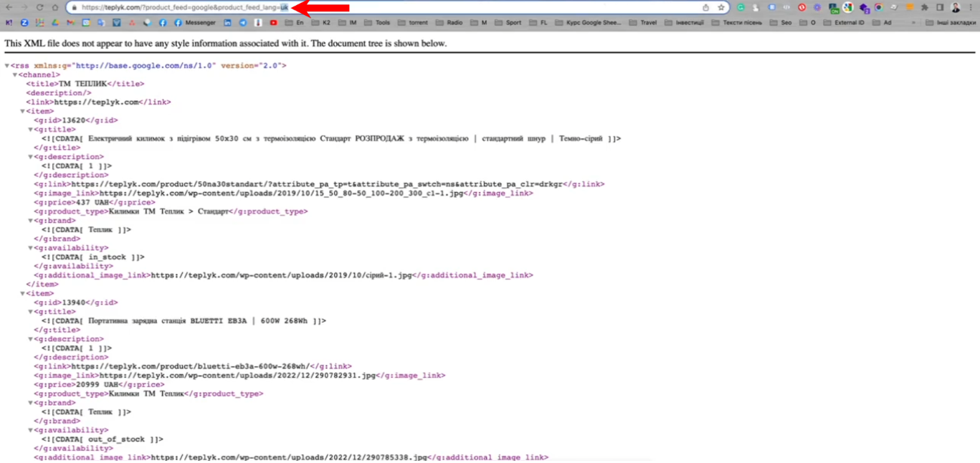Click the channel title text ТМ ТЕПЛИК

tap(82, 84)
